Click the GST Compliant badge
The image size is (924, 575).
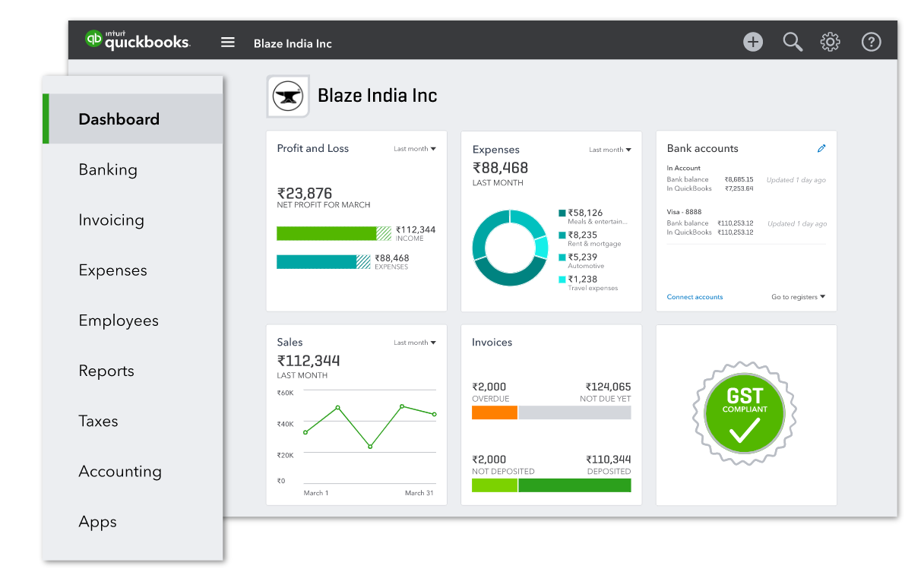(745, 414)
